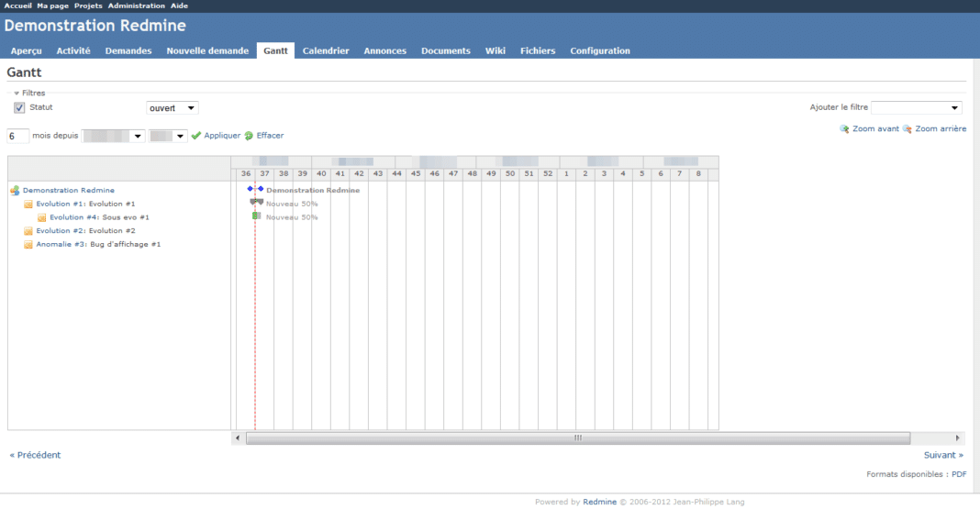Click the issue icon beside Evolution #4
The height and width of the screenshot is (520, 980).
[x=42, y=217]
